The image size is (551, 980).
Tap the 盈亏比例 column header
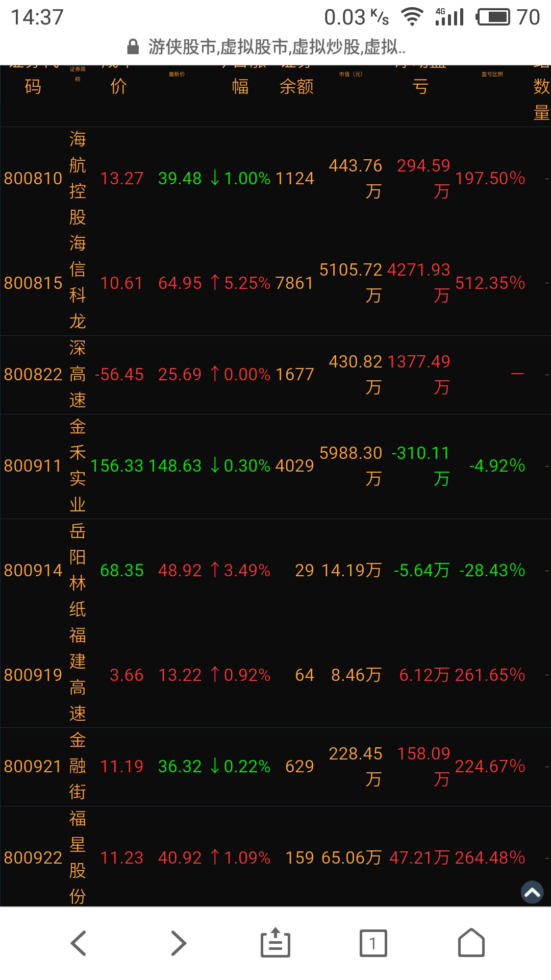point(492,75)
